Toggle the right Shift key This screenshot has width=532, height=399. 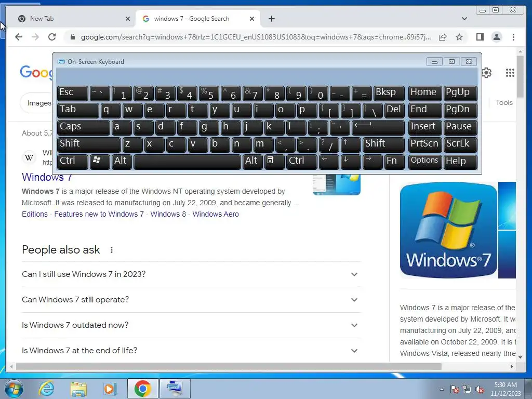[384, 144]
